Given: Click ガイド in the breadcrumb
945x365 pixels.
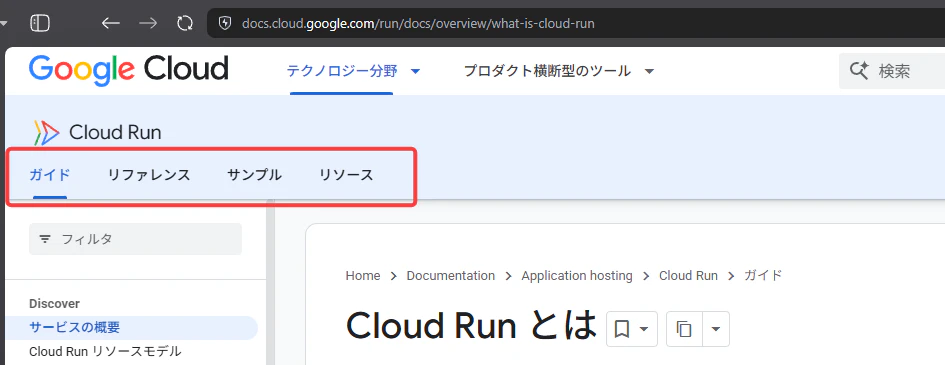Looking at the screenshot, I should tap(763, 276).
